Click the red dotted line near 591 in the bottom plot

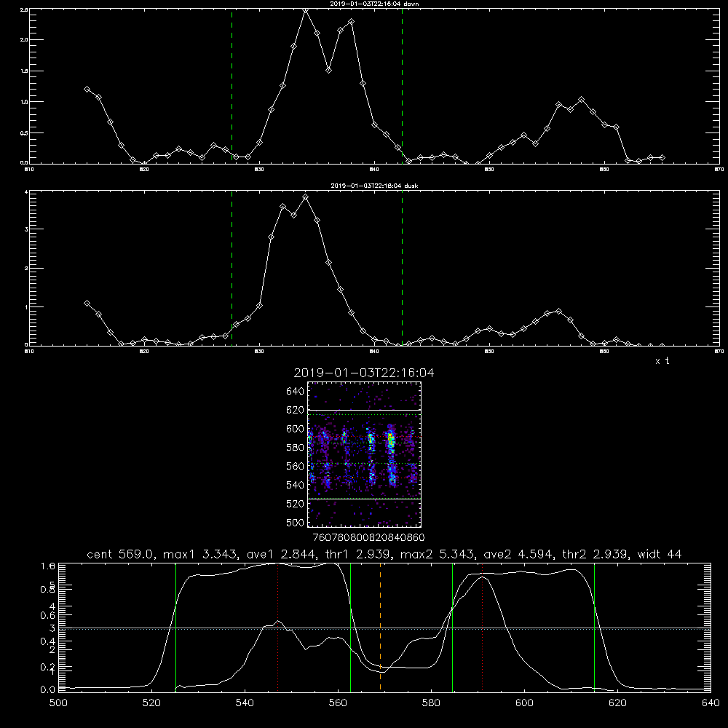[483, 627]
